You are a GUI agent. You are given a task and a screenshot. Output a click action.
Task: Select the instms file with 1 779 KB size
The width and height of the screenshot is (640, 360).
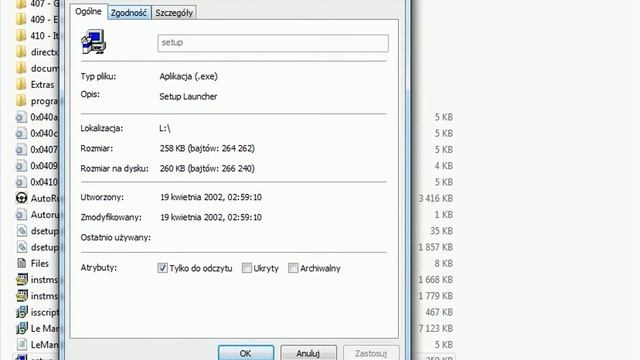click(22, 296)
